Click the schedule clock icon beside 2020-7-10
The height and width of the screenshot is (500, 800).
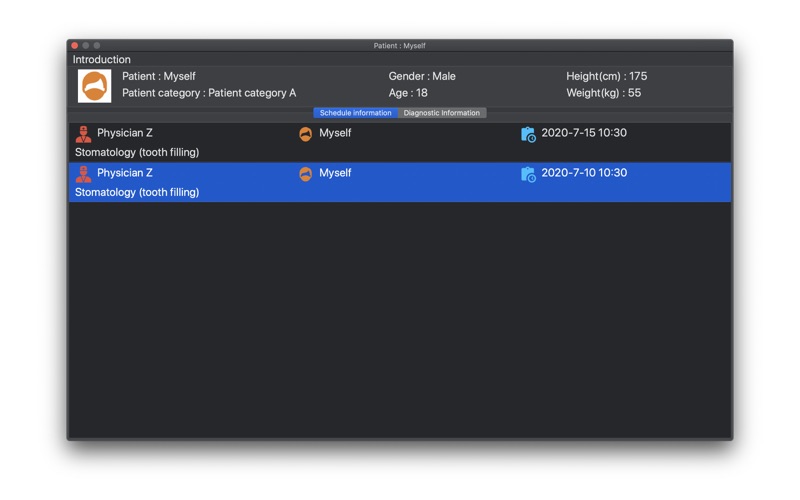tap(528, 174)
